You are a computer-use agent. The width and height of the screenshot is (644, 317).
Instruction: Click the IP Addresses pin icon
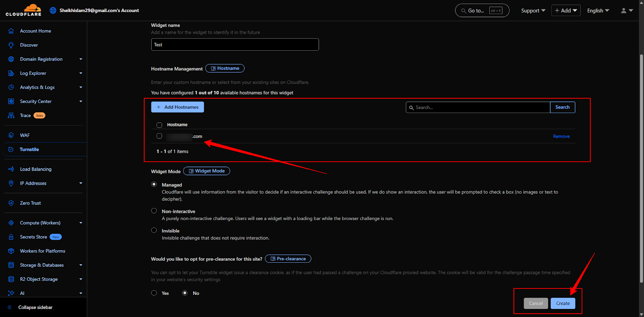[x=11, y=183]
